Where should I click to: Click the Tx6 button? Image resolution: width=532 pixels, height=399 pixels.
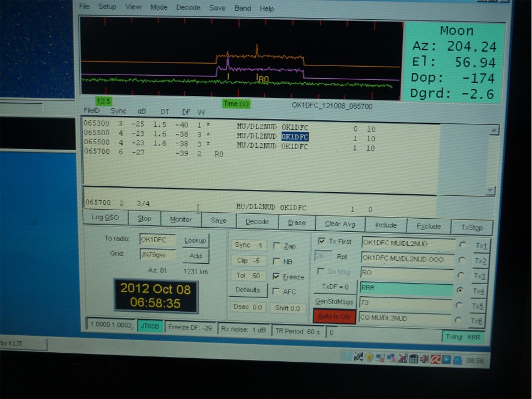476,321
